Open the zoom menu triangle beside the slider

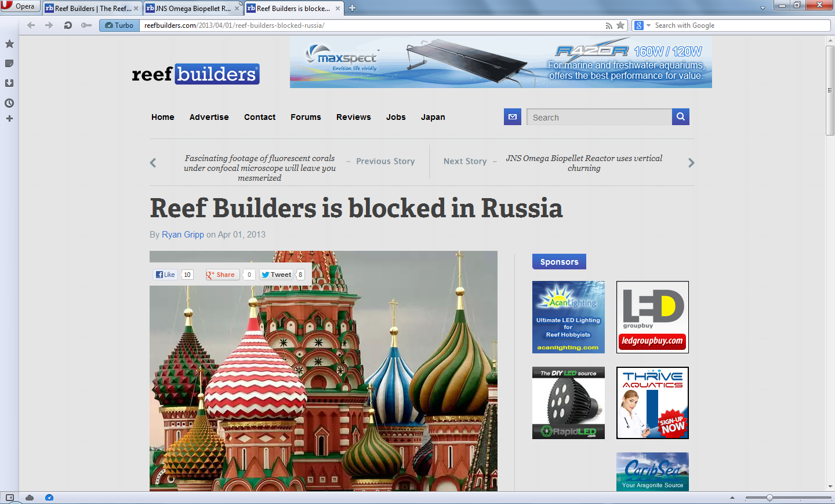click(x=732, y=498)
